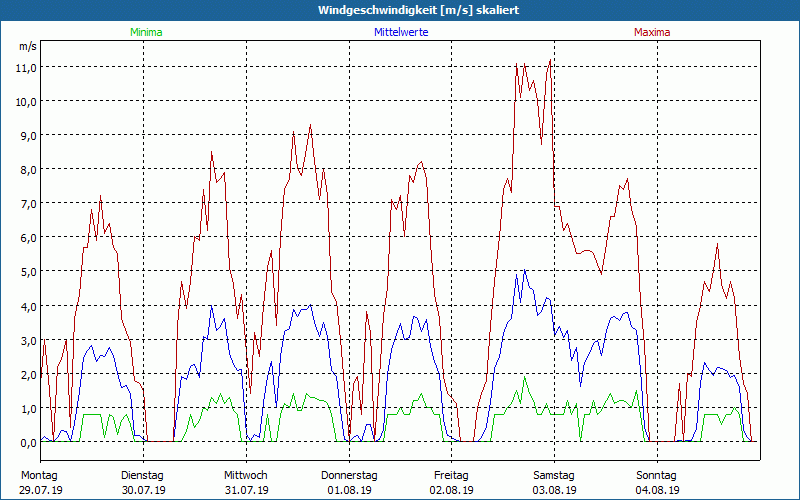This screenshot has height=500, width=800.
Task: Click the 0,0 y-axis value
Action: click(29, 443)
